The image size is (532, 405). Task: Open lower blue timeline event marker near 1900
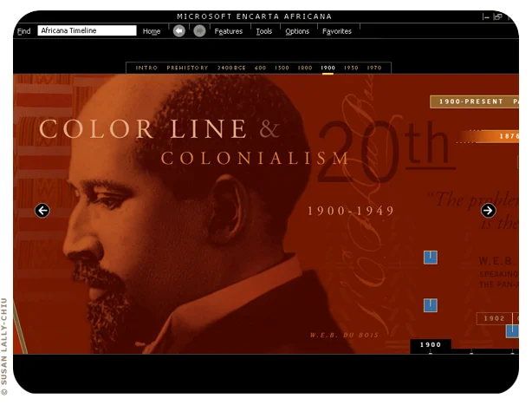(431, 305)
